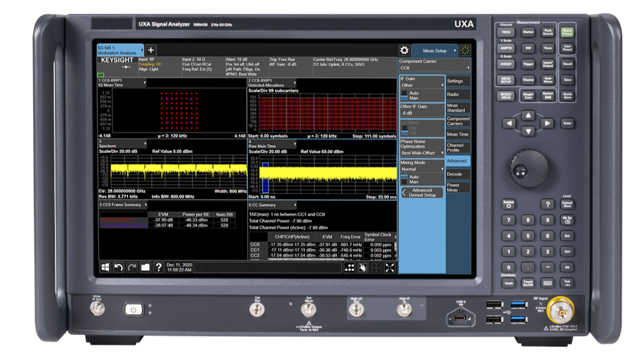Switch to the Decode tab
Image resolution: width=644 pixels, height=362 pixels.
tap(458, 174)
